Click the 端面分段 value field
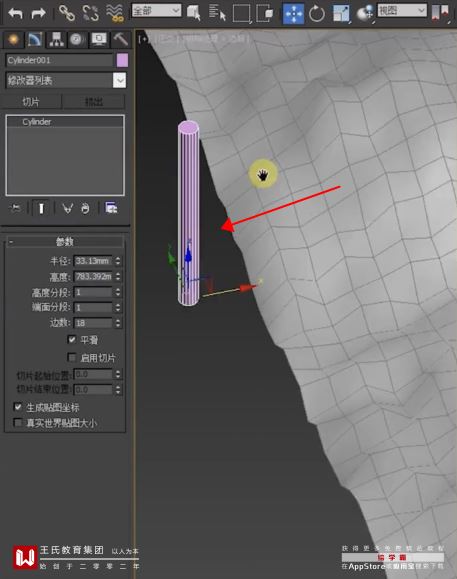 93,308
